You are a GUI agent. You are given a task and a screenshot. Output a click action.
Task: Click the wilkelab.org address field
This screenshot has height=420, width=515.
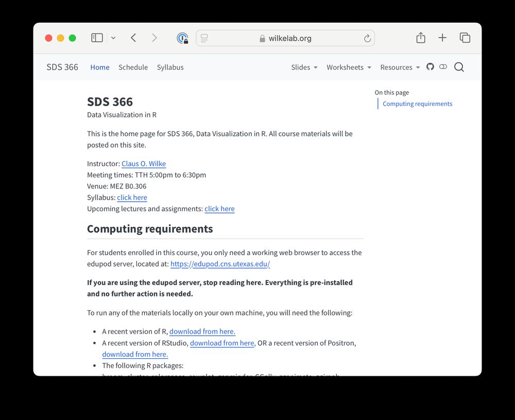pos(285,38)
